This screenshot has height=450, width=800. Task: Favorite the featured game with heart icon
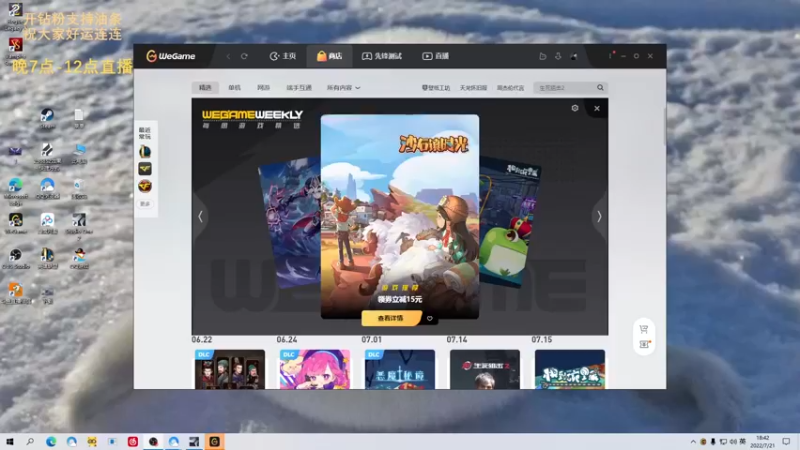pyautogui.click(x=430, y=319)
